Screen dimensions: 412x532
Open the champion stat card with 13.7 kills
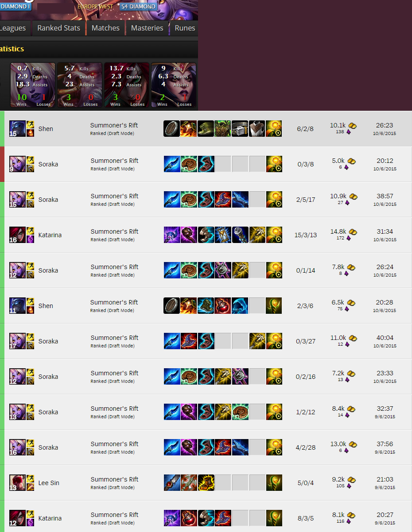point(125,85)
